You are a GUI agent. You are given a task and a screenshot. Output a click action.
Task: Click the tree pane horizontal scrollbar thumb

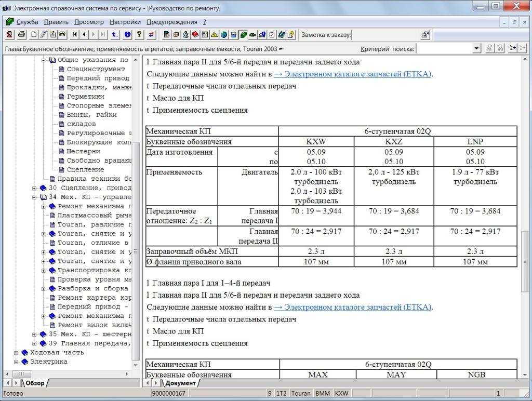coord(22,374)
